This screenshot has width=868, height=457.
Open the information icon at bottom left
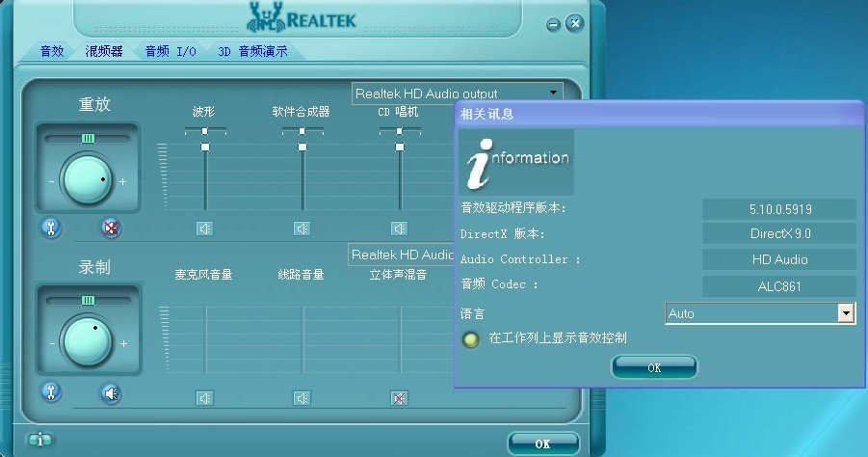coord(39,440)
